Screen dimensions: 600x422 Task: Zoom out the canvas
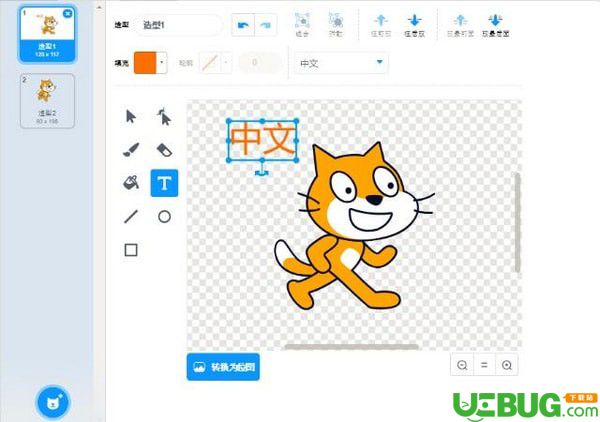[462, 365]
